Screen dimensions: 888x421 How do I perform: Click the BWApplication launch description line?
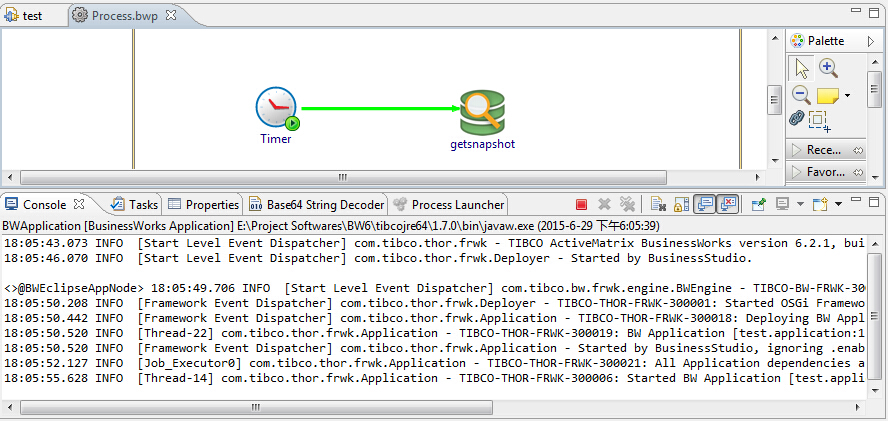[x=331, y=226]
